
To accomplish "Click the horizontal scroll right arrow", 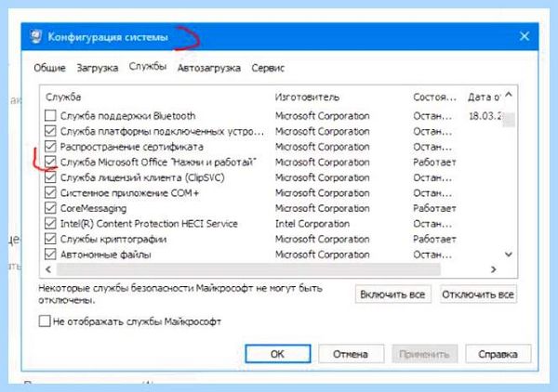I will (x=493, y=269).
